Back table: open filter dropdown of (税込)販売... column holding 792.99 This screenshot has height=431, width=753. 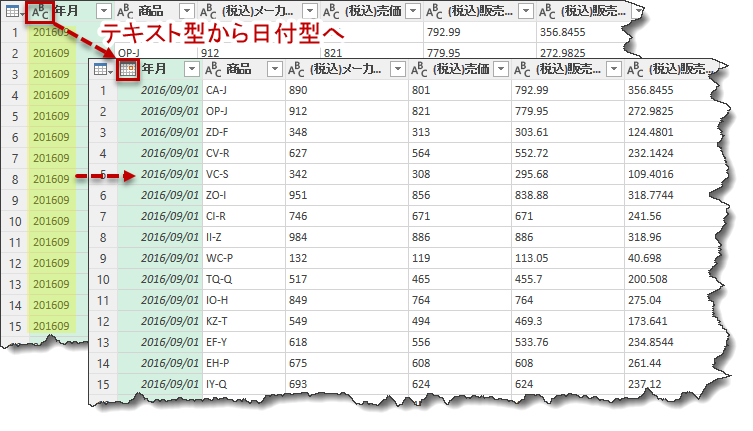pyautogui.click(x=526, y=11)
